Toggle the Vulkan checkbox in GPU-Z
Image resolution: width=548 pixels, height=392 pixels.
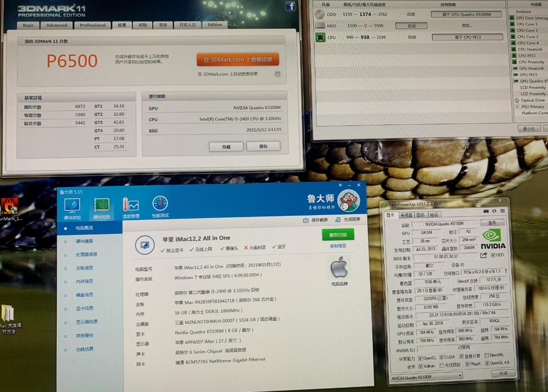tap(420, 366)
